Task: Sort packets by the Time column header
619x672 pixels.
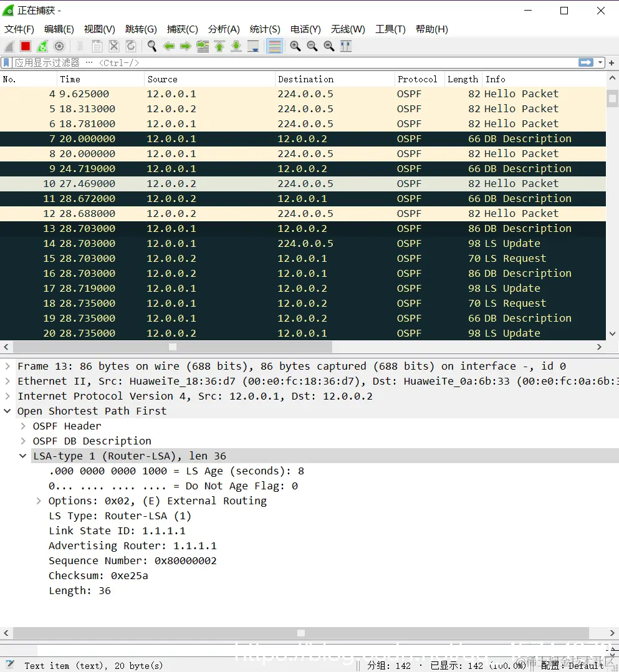Action: coord(100,79)
